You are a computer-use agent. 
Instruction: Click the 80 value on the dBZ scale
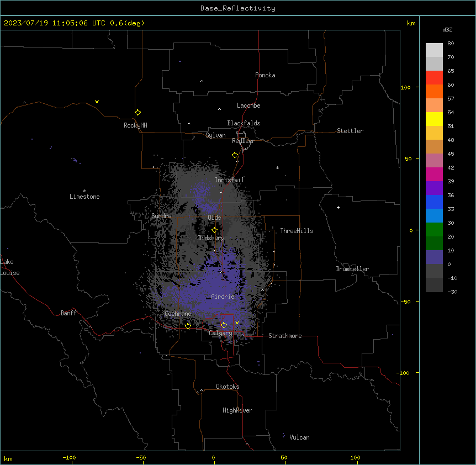click(451, 44)
